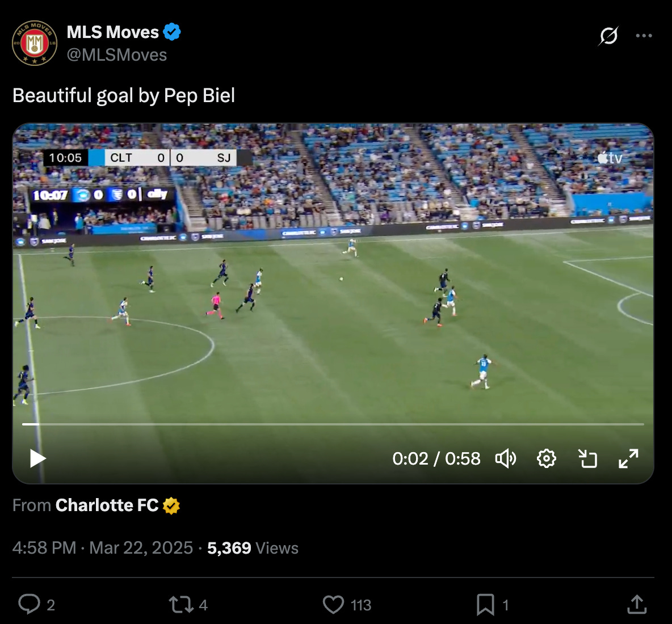Open video settings gear icon
672x624 pixels.
[547, 459]
